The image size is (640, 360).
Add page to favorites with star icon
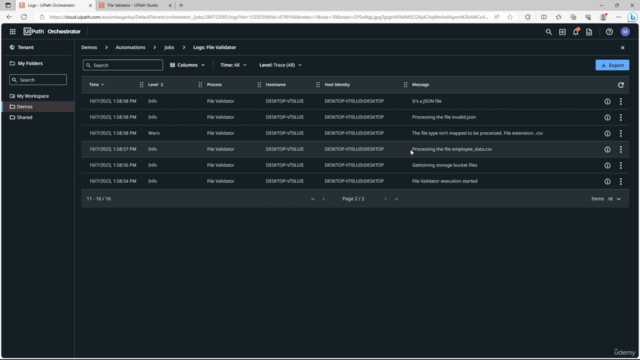coord(510,17)
